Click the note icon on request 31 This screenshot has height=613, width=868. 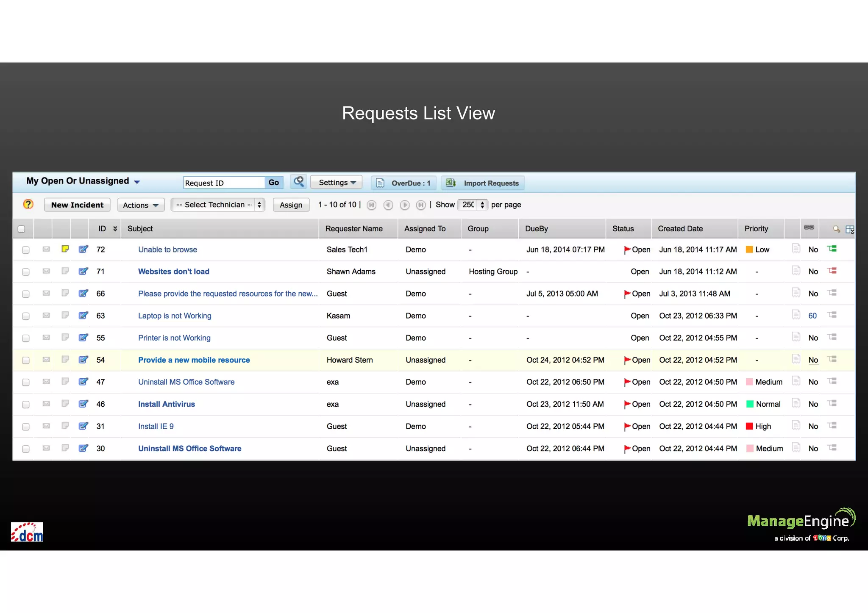[x=65, y=426]
